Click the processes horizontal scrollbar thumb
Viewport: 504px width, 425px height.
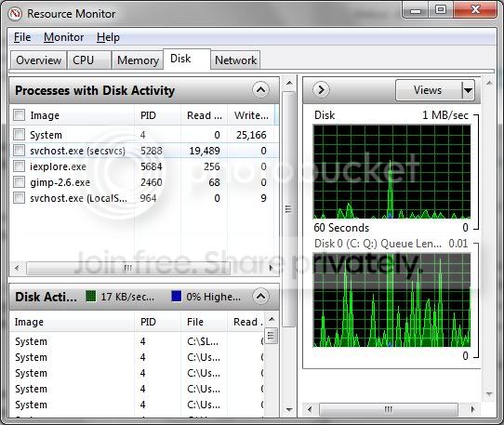pyautogui.click(x=128, y=268)
